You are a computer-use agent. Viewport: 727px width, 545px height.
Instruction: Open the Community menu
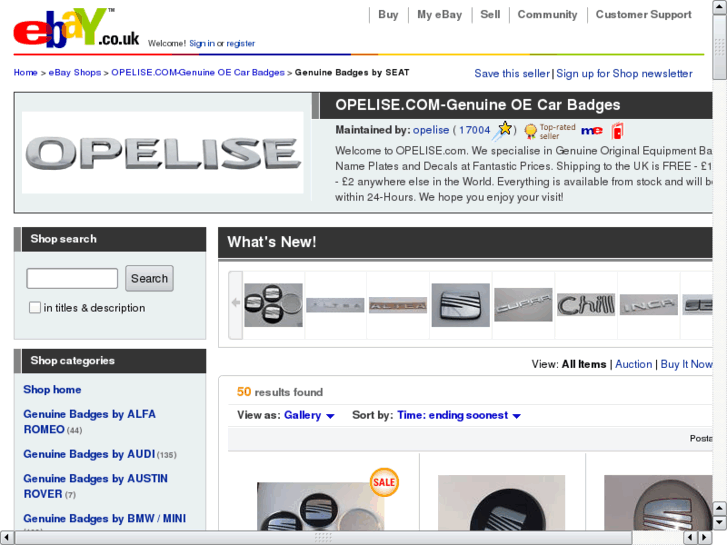547,14
